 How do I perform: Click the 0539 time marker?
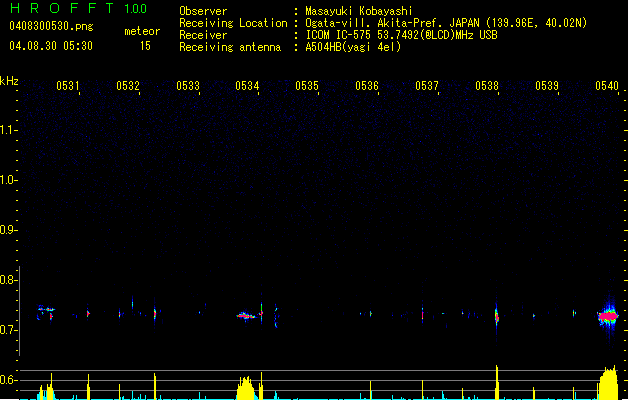point(547,86)
